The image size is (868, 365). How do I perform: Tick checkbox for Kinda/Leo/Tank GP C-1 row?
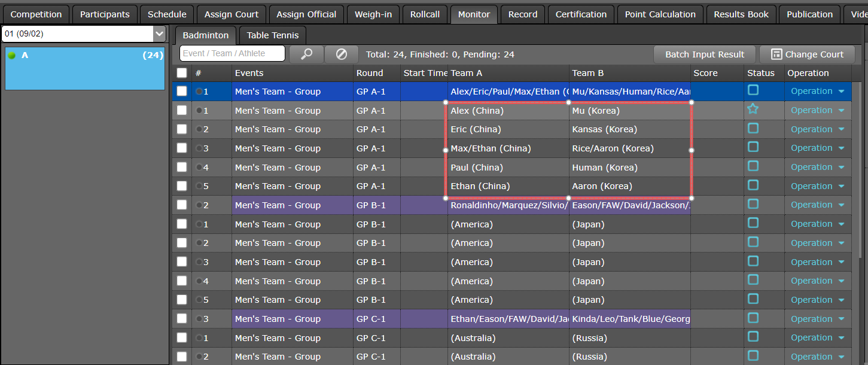click(182, 319)
